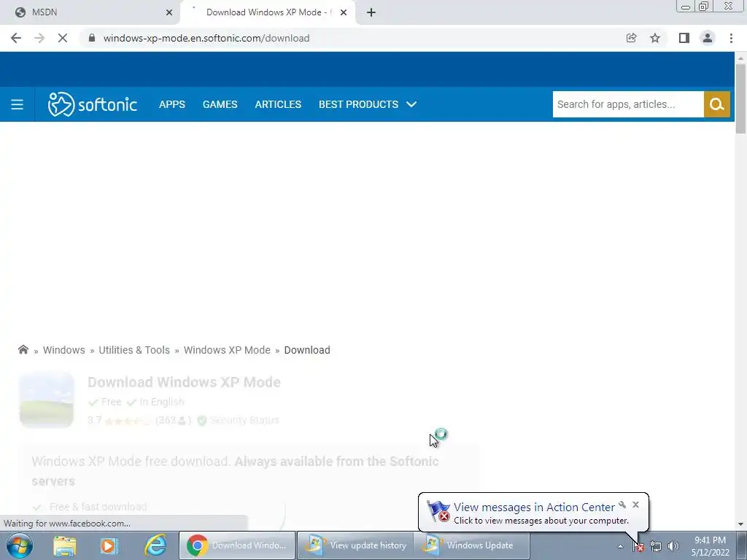Launch Internet Explorer from taskbar

point(155,545)
